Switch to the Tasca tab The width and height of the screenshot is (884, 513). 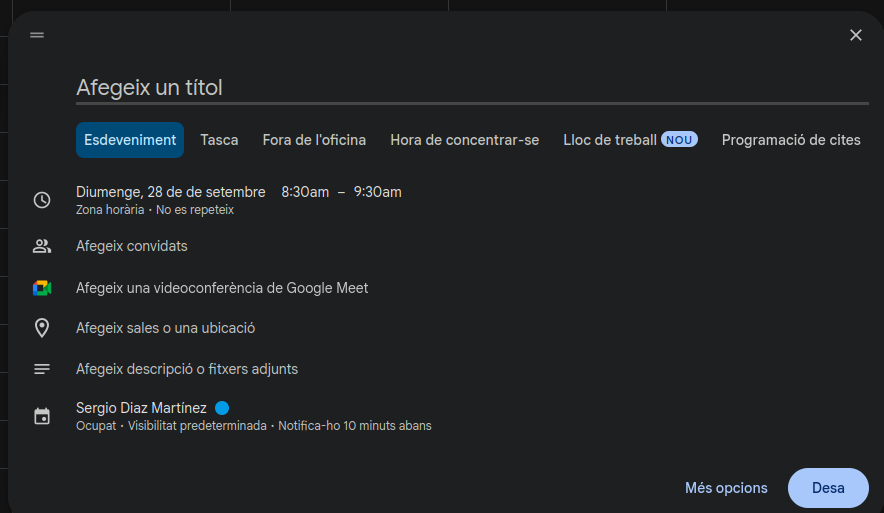pos(219,140)
